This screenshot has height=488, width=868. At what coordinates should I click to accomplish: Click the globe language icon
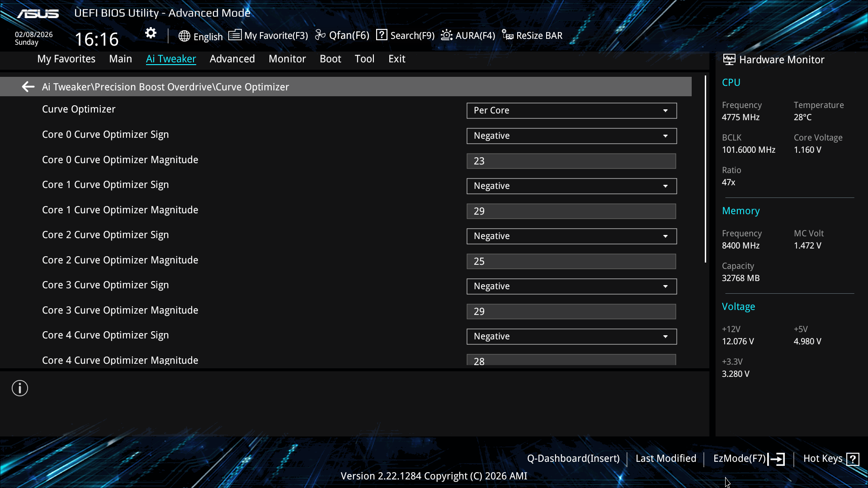coord(184,36)
